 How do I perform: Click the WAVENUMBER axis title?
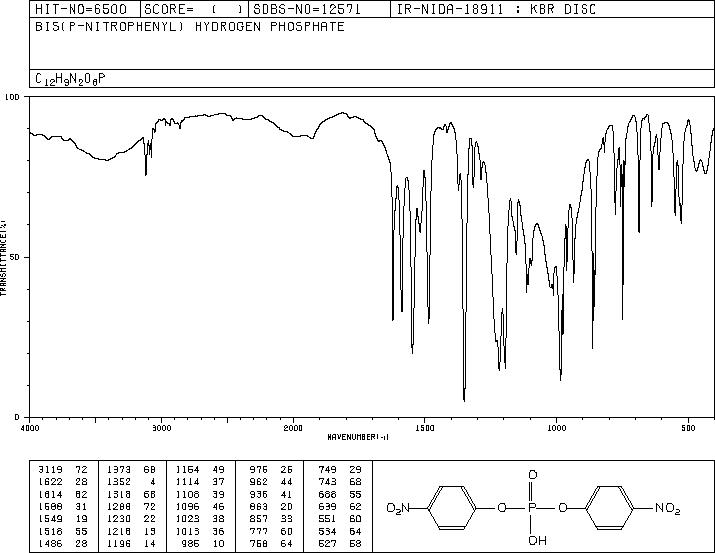[x=358, y=437]
